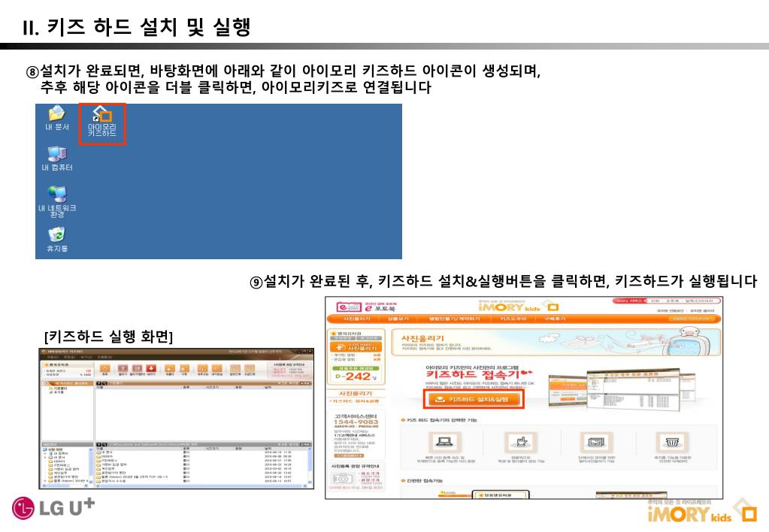Select the 멜론 (Melon) TOP 100 row in file list

click(202, 477)
